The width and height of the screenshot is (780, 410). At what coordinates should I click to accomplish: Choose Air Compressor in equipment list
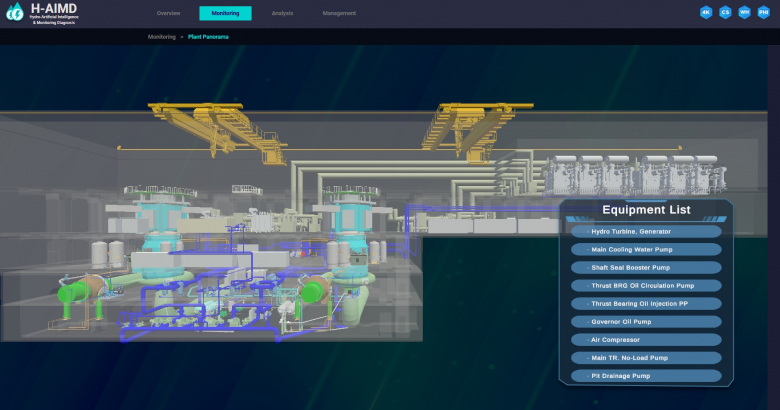(647, 340)
